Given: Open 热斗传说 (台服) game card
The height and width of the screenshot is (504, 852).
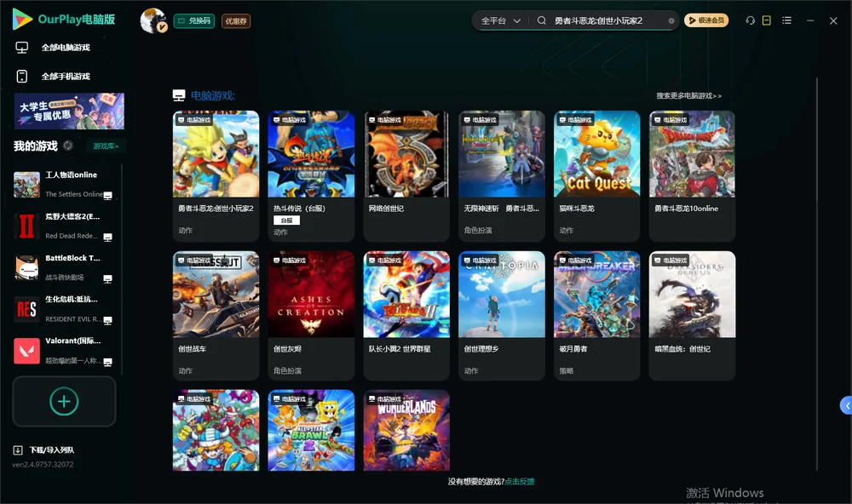Looking at the screenshot, I should click(x=311, y=176).
